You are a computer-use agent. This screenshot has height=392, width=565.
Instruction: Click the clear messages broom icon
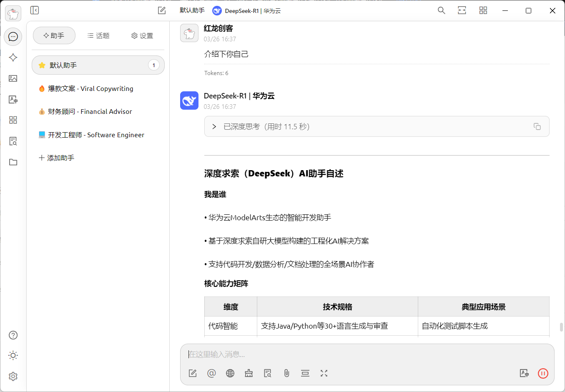pyautogui.click(x=249, y=373)
